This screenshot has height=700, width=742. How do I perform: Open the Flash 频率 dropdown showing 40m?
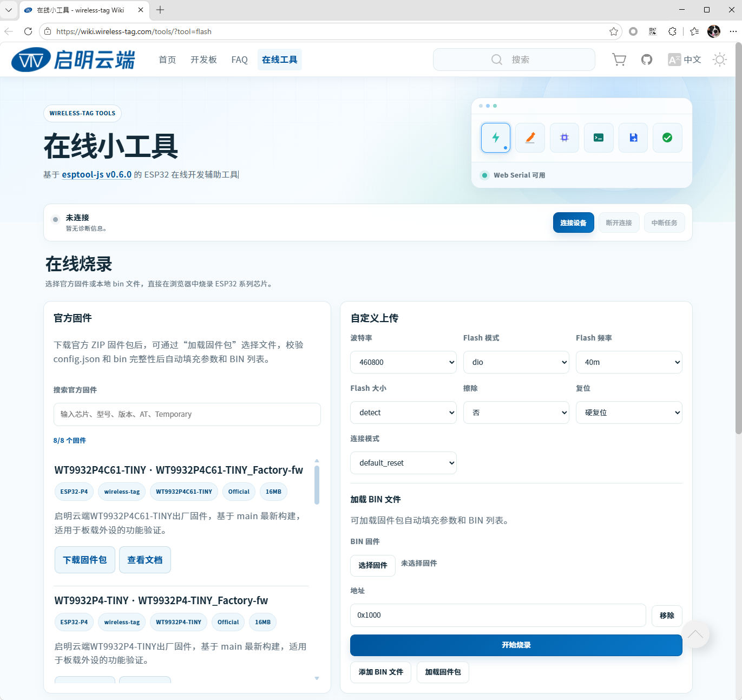629,362
